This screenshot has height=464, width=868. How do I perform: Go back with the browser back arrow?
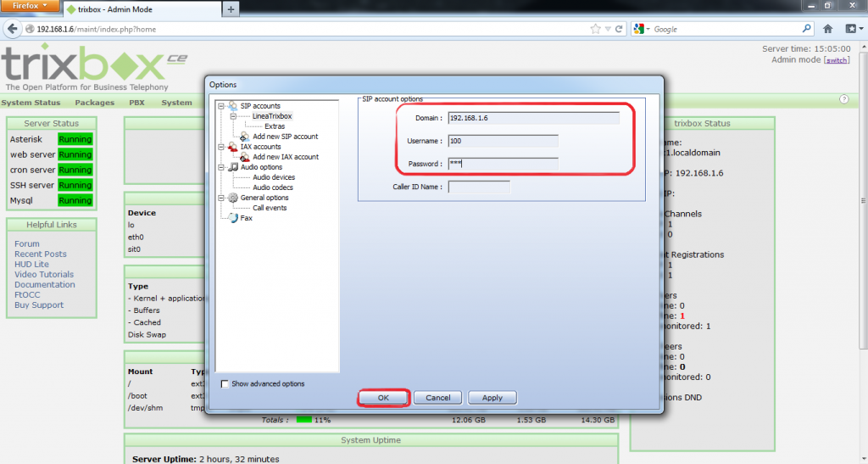click(x=13, y=29)
